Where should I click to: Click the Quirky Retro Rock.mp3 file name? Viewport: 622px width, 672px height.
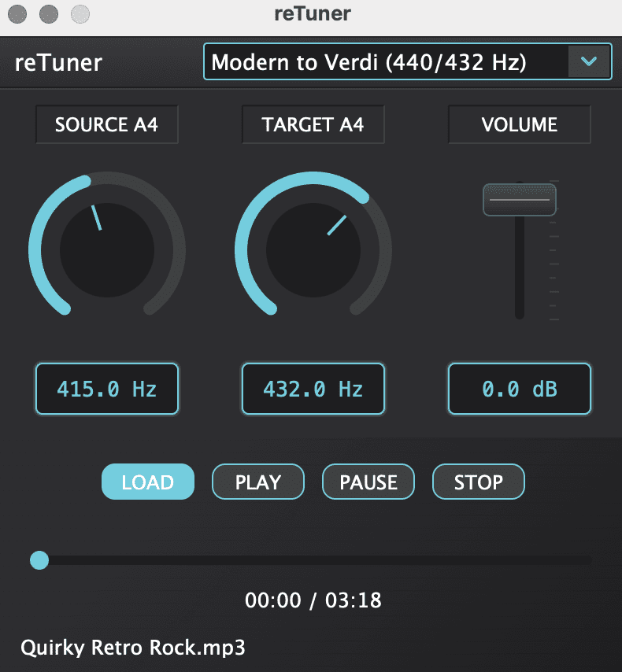pyautogui.click(x=133, y=648)
